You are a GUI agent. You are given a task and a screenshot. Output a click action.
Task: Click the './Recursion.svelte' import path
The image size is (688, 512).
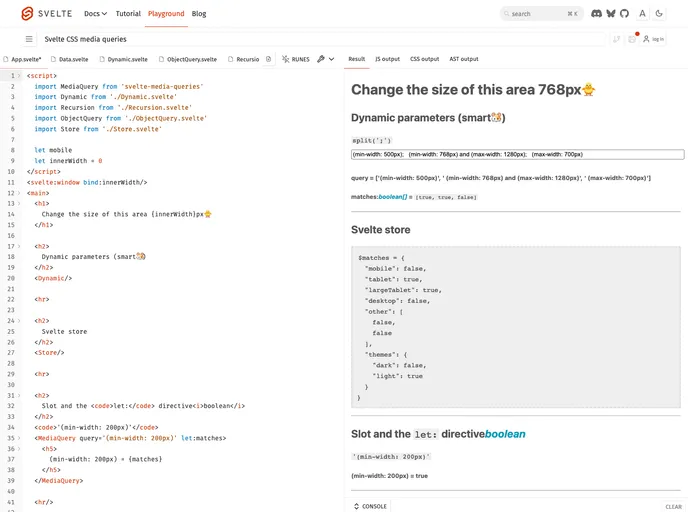(154, 107)
